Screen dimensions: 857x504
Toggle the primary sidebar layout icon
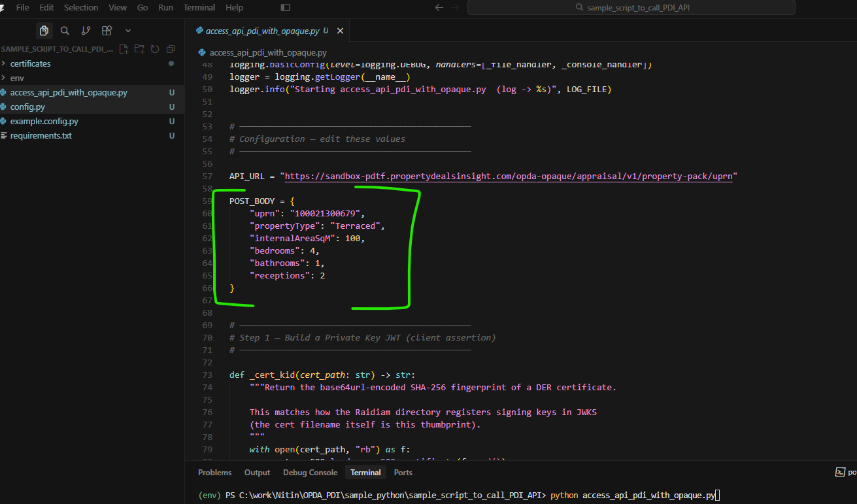(285, 8)
